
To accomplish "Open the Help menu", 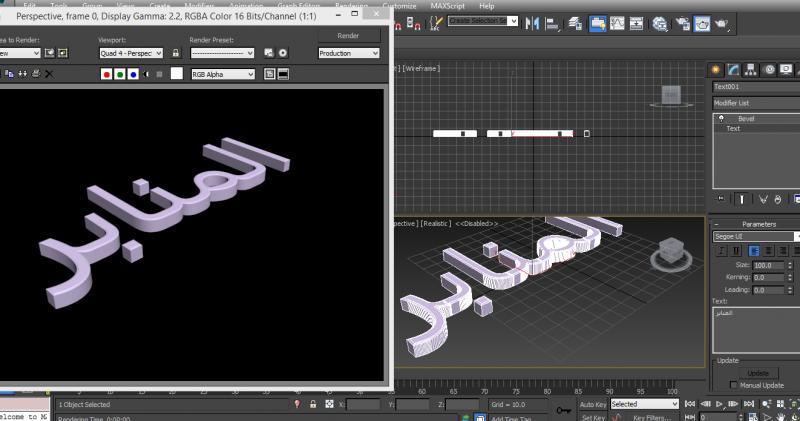I will (x=486, y=6).
